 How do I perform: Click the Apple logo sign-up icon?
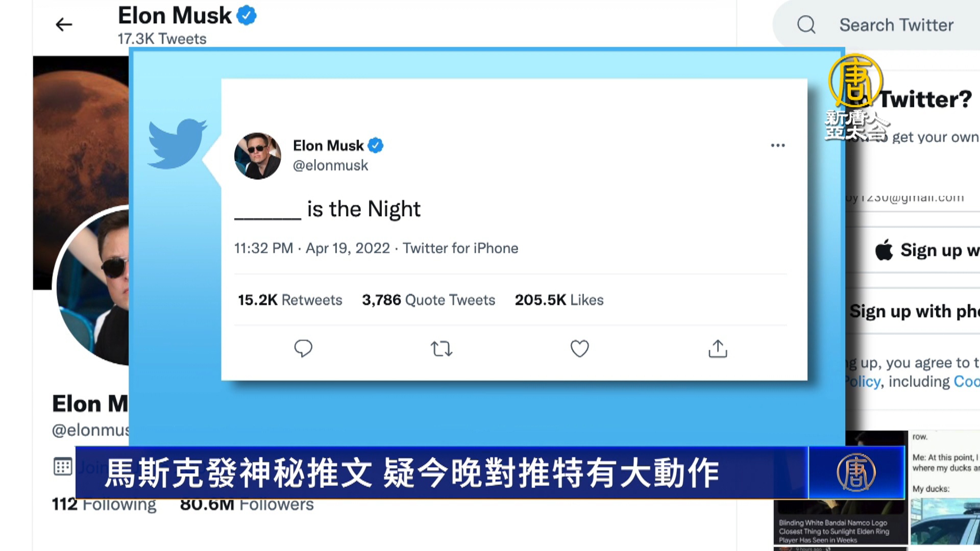click(884, 250)
